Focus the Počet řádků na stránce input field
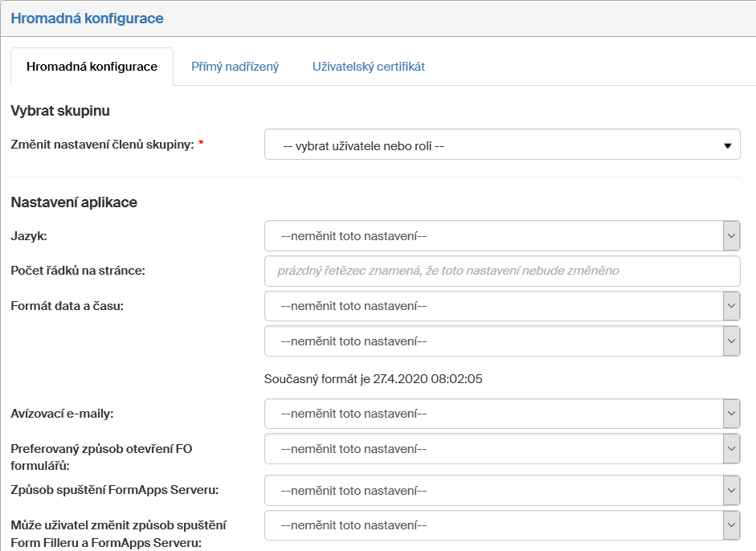This screenshot has width=756, height=551. (x=501, y=271)
